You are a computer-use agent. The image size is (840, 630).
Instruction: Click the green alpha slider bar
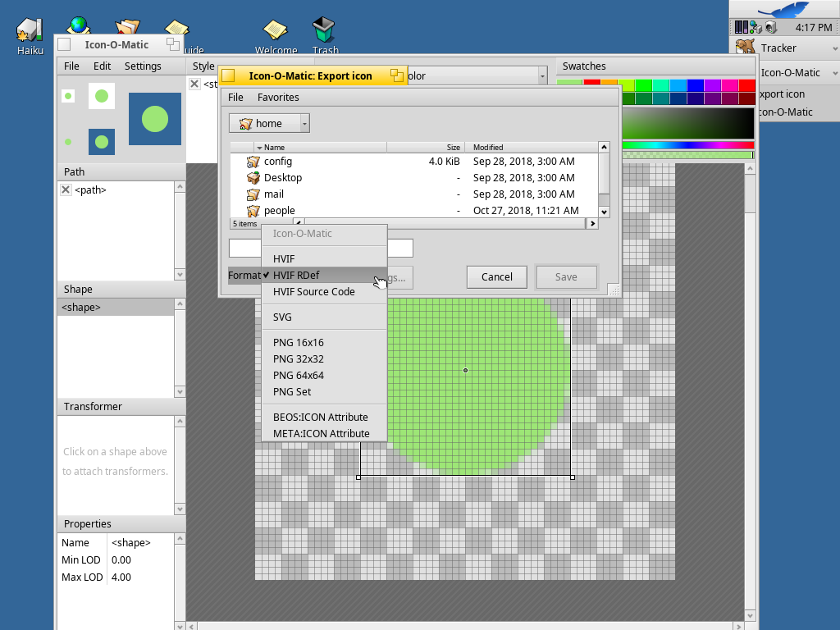tap(688, 155)
